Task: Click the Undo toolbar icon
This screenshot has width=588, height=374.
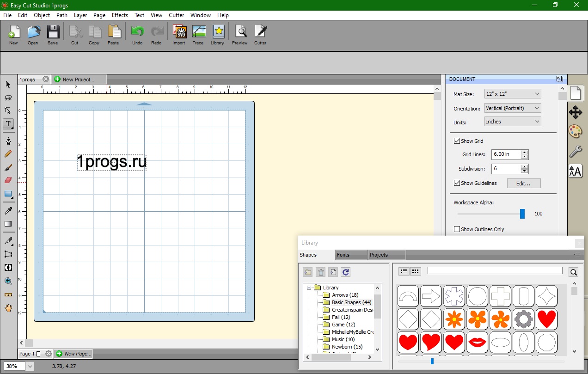Action: (137, 35)
